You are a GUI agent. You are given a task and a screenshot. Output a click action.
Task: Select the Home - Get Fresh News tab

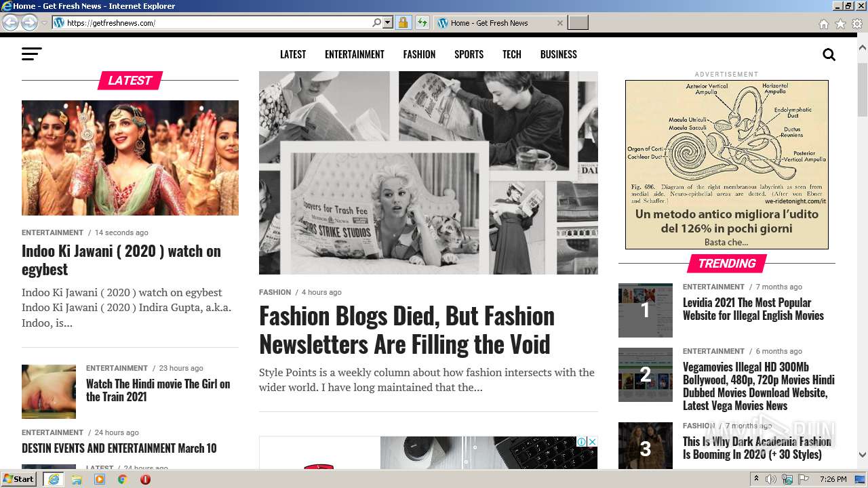499,23
